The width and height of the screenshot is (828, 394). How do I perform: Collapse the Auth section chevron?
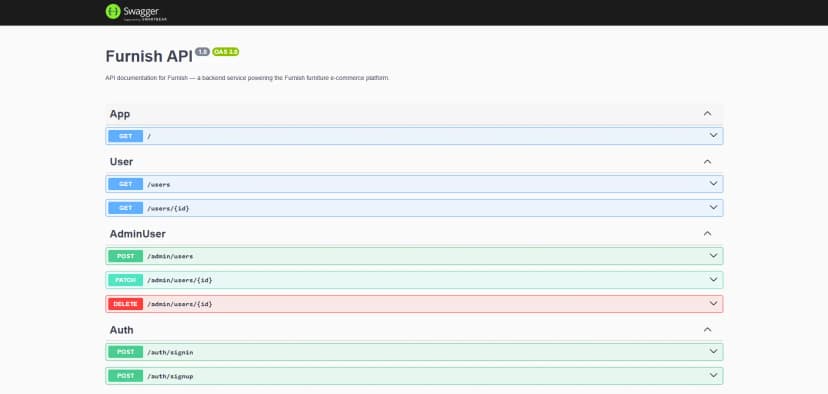pos(708,330)
